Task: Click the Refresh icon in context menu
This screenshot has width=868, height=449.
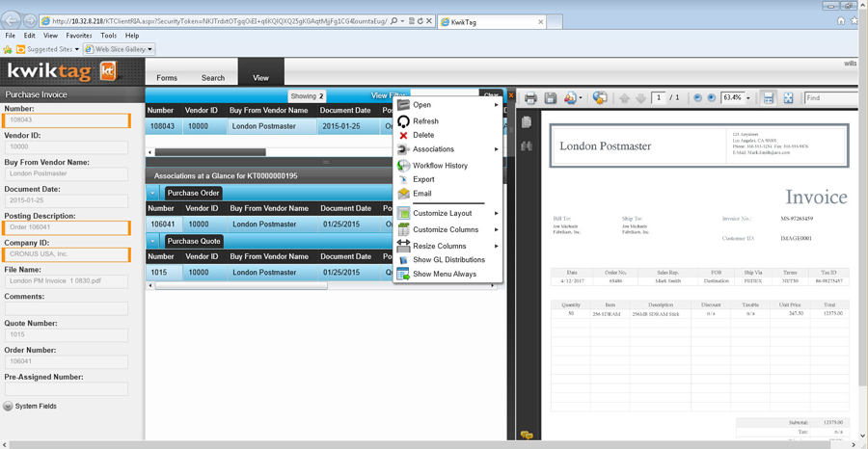Action: 403,121
